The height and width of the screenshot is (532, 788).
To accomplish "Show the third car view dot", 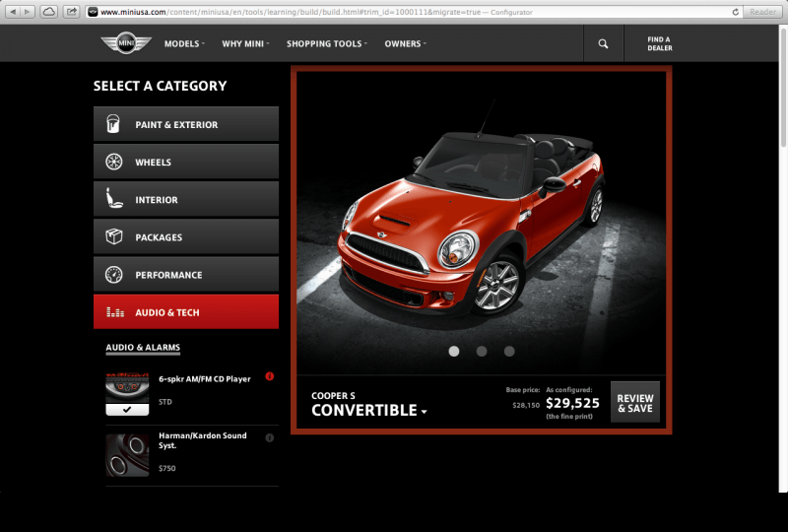I will (509, 351).
